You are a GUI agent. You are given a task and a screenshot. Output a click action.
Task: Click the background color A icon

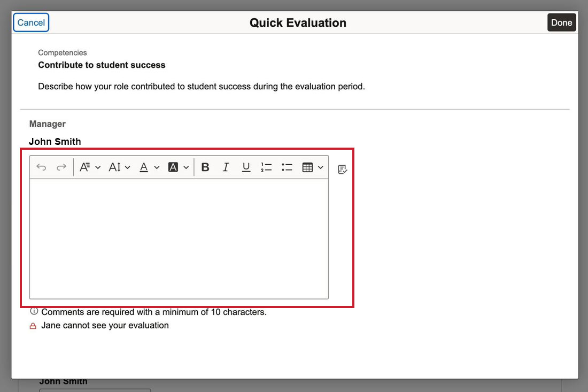click(173, 167)
